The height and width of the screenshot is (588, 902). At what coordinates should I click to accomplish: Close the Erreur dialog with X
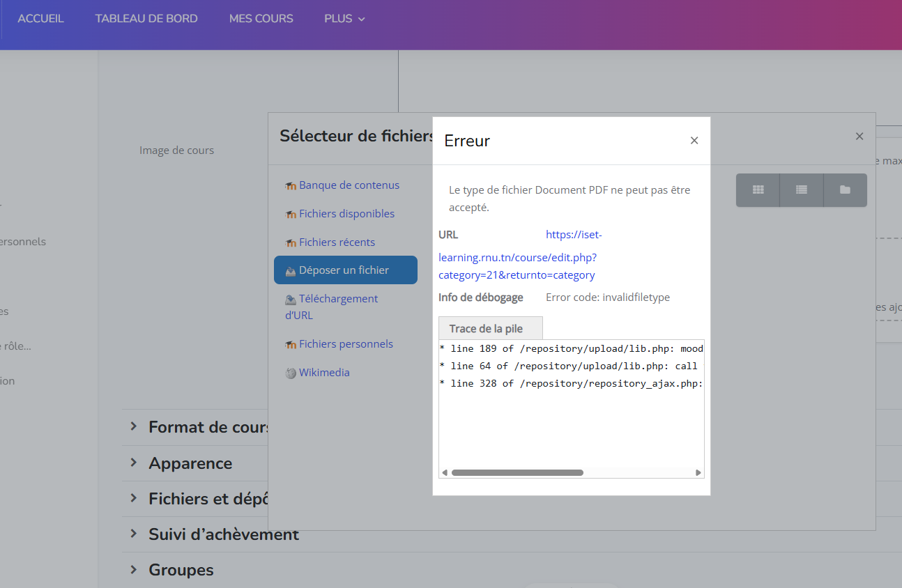coord(694,141)
